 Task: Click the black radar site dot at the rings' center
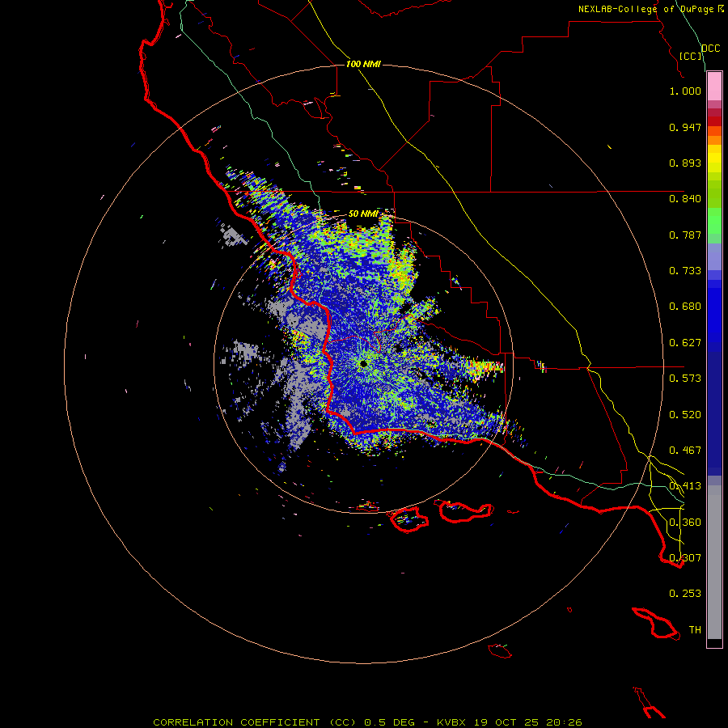pyautogui.click(x=363, y=363)
